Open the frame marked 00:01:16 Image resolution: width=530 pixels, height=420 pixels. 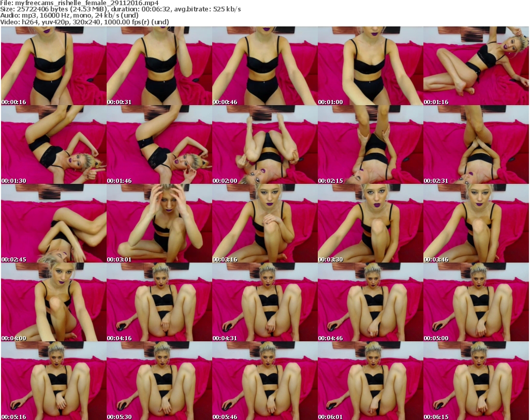(476, 66)
